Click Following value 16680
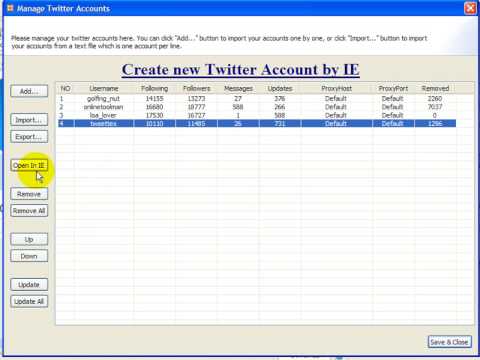 pos(154,107)
